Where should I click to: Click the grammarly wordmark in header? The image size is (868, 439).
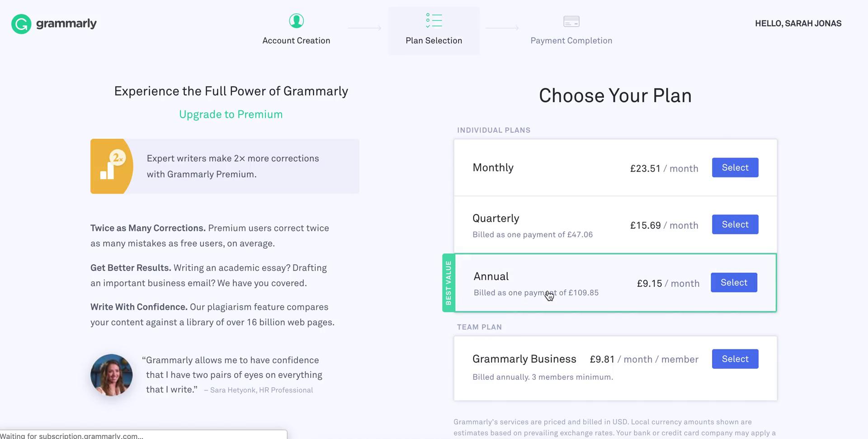pyautogui.click(x=66, y=24)
